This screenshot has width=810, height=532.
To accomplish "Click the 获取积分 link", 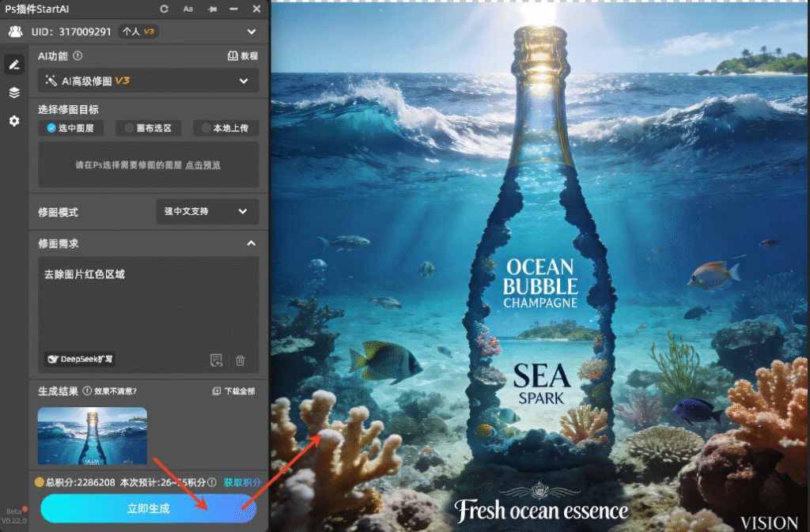I will 242,482.
